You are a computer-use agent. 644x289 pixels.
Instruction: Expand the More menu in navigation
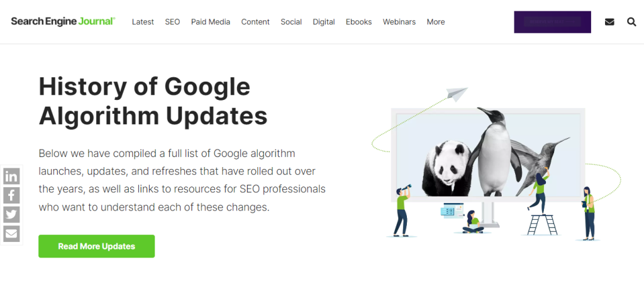click(436, 22)
